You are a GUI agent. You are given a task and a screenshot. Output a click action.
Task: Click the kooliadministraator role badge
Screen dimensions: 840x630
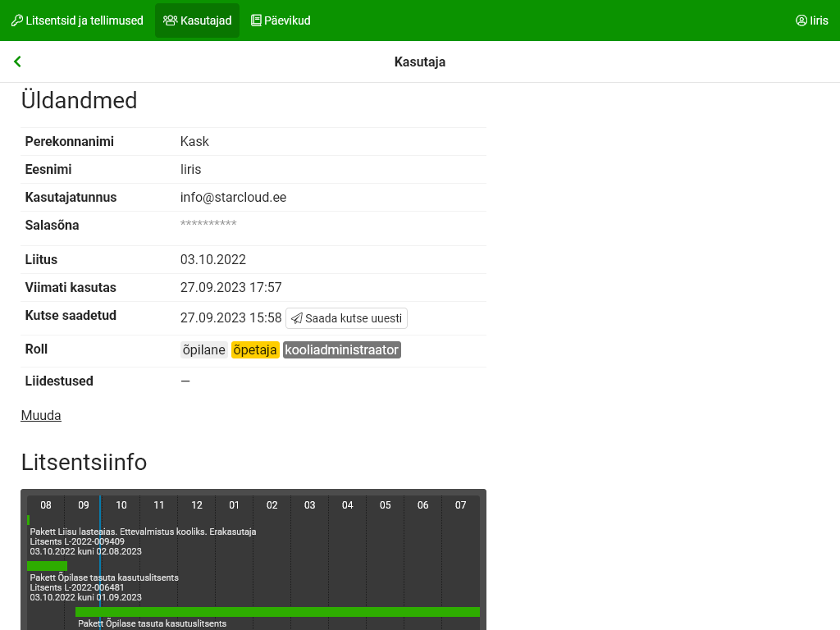[341, 350]
